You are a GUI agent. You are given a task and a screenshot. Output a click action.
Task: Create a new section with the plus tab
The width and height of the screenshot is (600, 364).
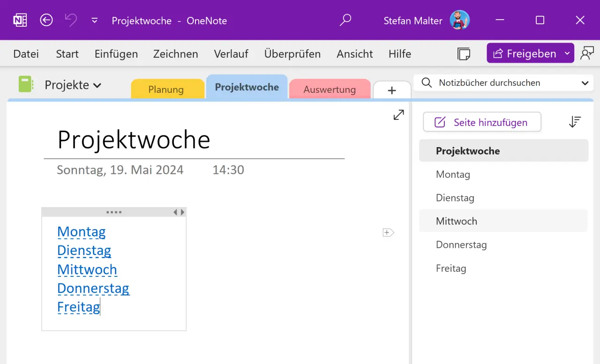point(392,89)
